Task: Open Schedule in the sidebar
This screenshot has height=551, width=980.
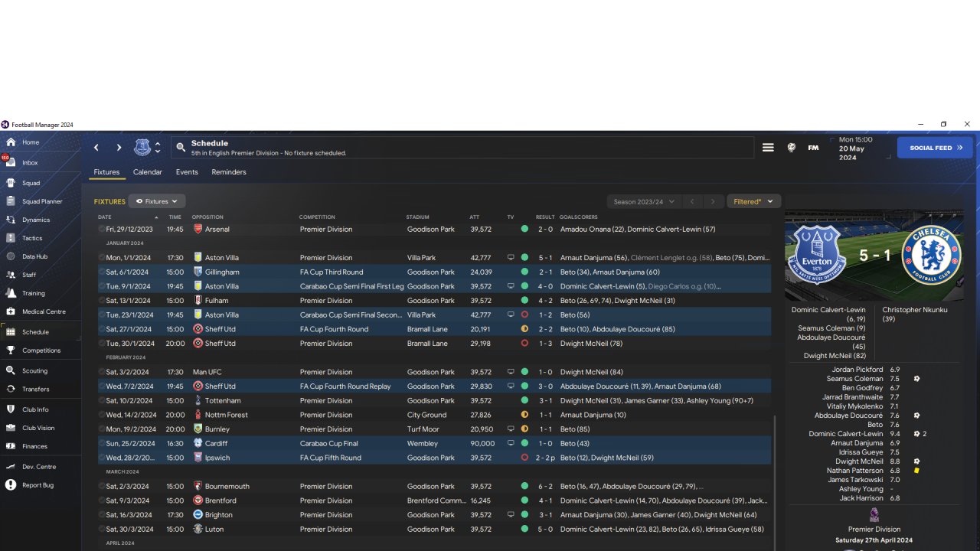Action: 35,332
